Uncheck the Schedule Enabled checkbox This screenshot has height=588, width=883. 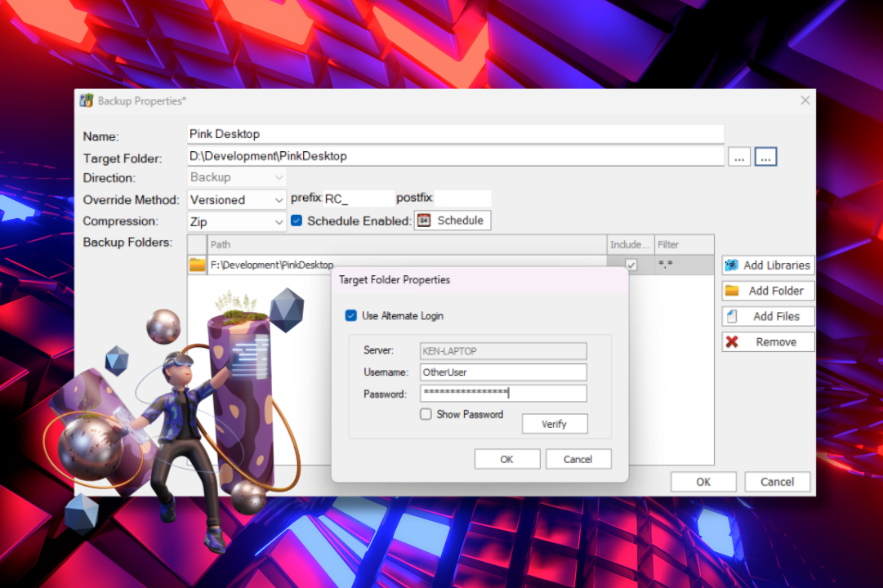pyautogui.click(x=297, y=220)
